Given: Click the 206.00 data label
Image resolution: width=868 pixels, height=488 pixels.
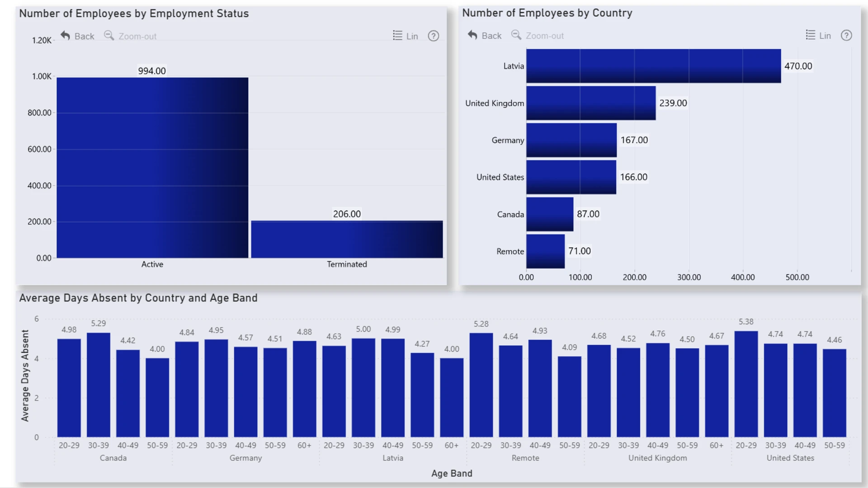Looking at the screenshot, I should [x=347, y=214].
